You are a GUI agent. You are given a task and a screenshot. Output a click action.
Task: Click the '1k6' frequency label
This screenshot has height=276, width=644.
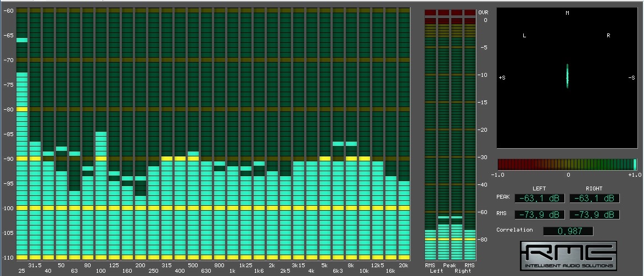(x=259, y=271)
